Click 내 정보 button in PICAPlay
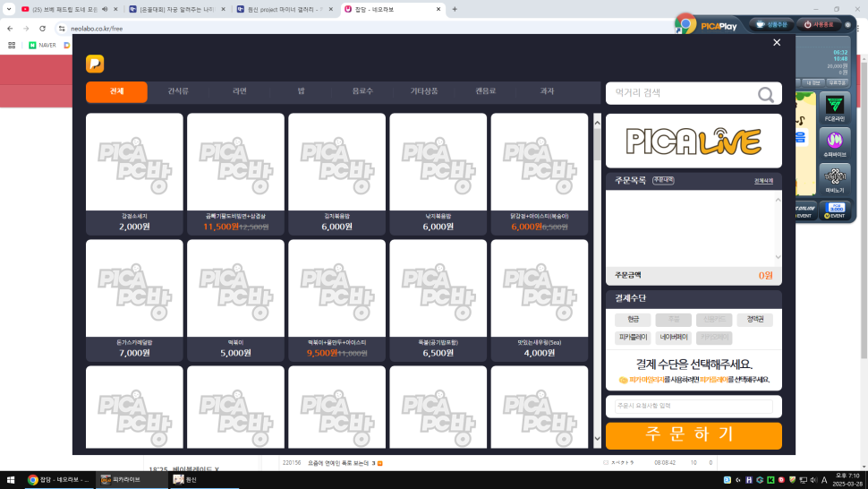The height and width of the screenshot is (489, 868). [x=813, y=82]
